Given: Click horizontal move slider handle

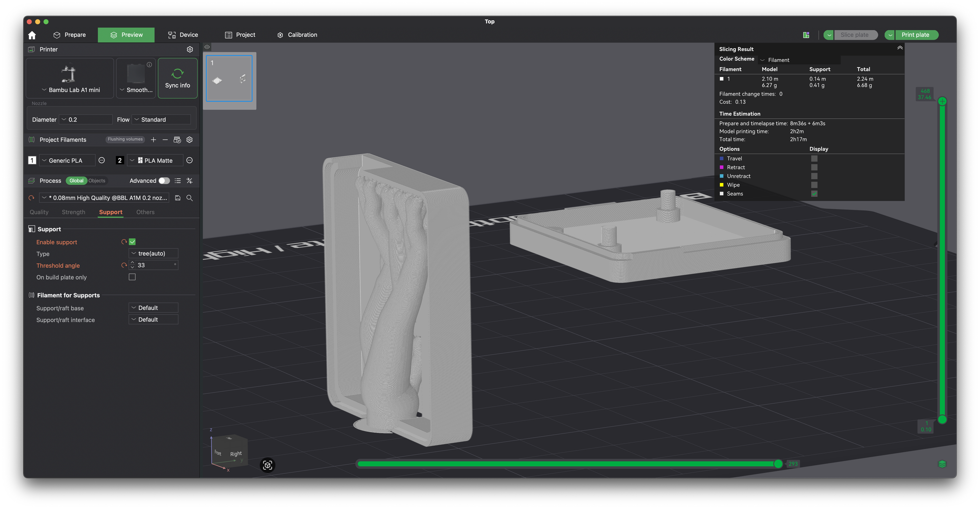Looking at the screenshot, I should coord(778,464).
